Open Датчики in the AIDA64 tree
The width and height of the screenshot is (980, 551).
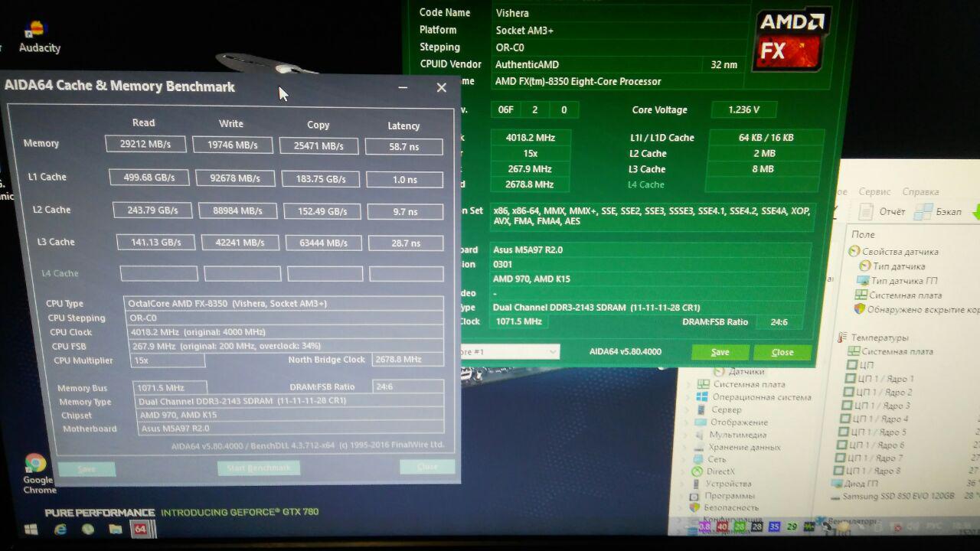tap(740, 371)
